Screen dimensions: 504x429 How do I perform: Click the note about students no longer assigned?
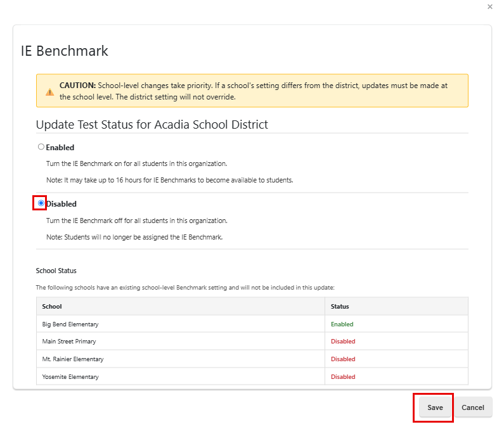[134, 237]
